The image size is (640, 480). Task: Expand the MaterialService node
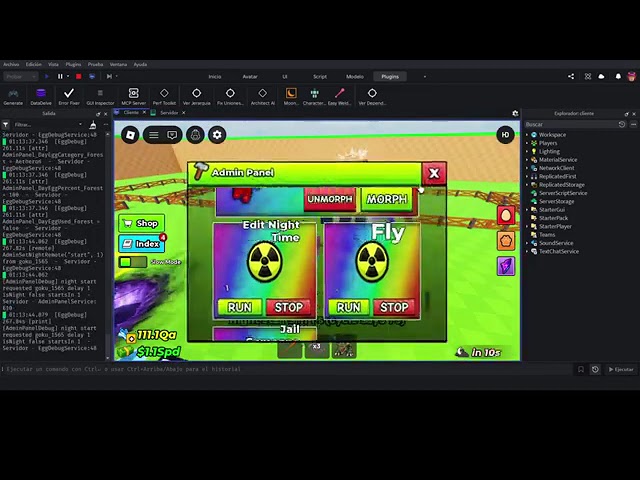coord(527,160)
